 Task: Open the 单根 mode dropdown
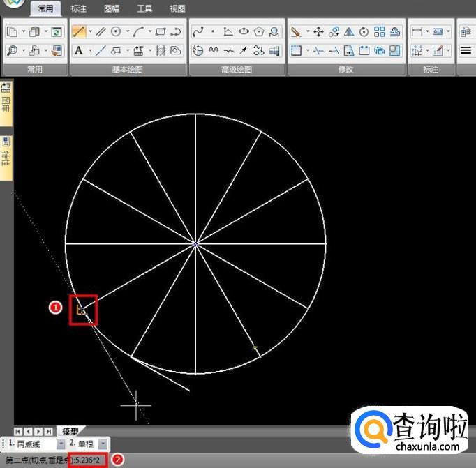(x=103, y=444)
